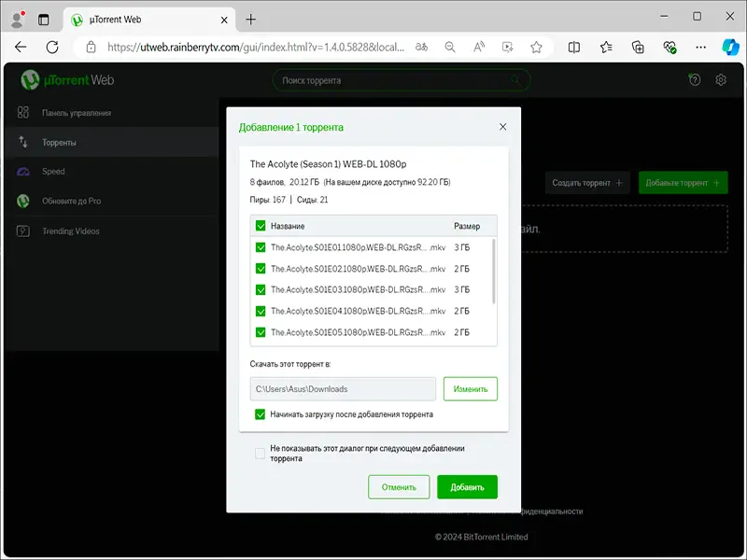Screen dimensions: 747x560
Task: Click file name The.Acolyte.S01E03.1080p.WEB-DL
Action: point(359,289)
